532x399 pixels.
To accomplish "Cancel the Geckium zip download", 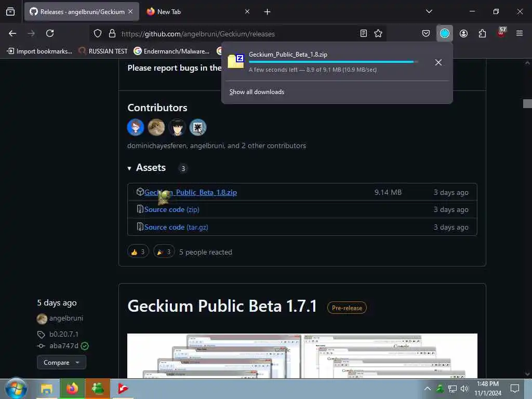I will 438,62.
